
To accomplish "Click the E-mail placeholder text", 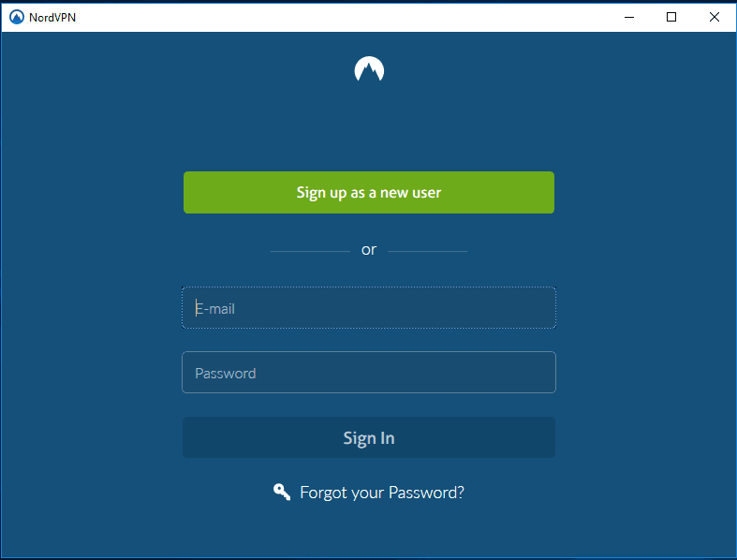I will [215, 309].
